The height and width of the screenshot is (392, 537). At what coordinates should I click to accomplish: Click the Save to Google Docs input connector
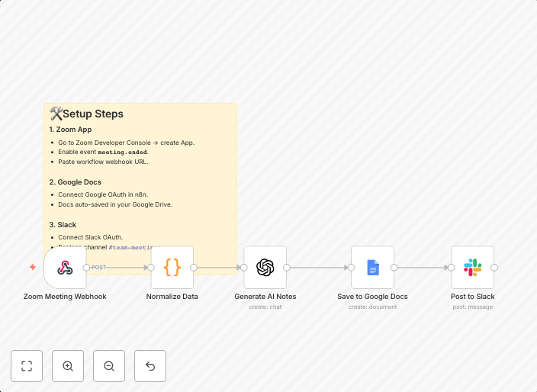(x=351, y=268)
